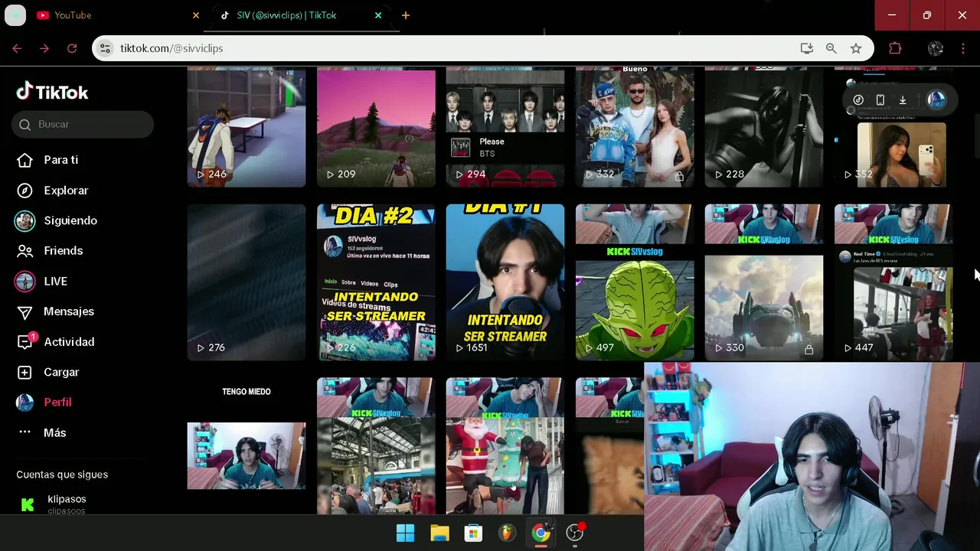Screen dimensions: 980x551
Task: Open Chrome three-dot menu
Action: click(x=963, y=48)
